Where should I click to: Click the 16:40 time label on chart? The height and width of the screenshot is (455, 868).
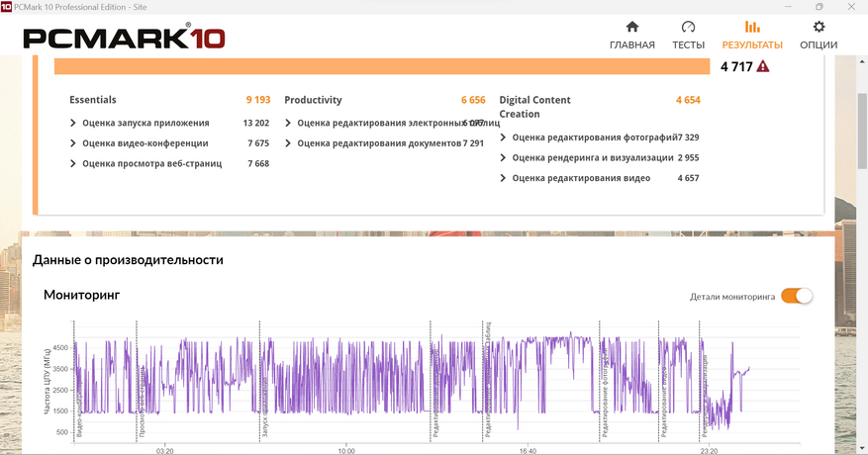click(528, 451)
